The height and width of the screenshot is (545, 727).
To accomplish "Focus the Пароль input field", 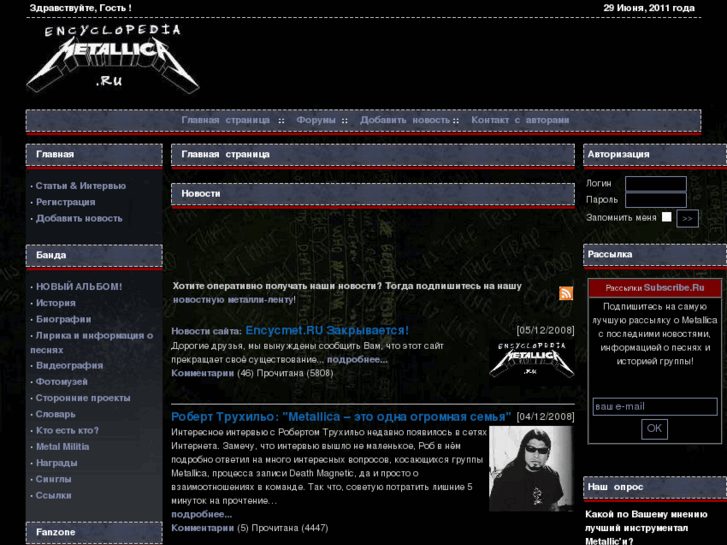I will click(656, 200).
